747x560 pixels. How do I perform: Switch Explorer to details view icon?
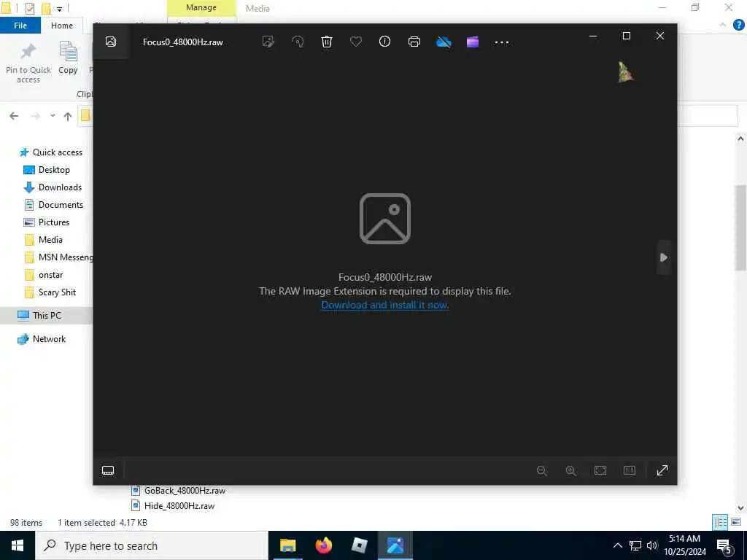coord(720,522)
